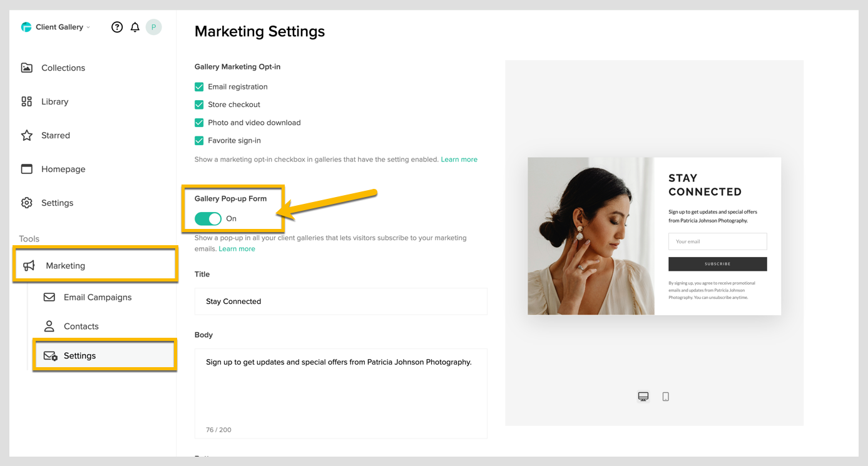868x466 pixels.
Task: Open Learn more link for opt-in
Action: pyautogui.click(x=459, y=160)
